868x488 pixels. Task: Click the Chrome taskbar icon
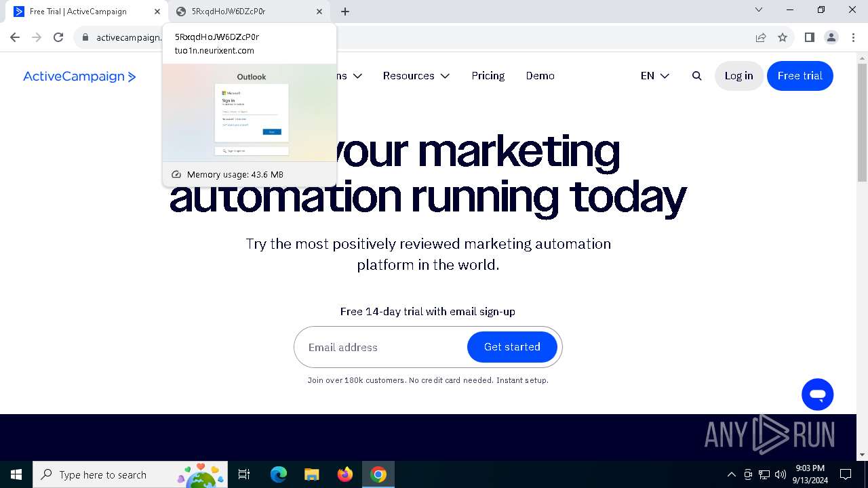click(378, 474)
